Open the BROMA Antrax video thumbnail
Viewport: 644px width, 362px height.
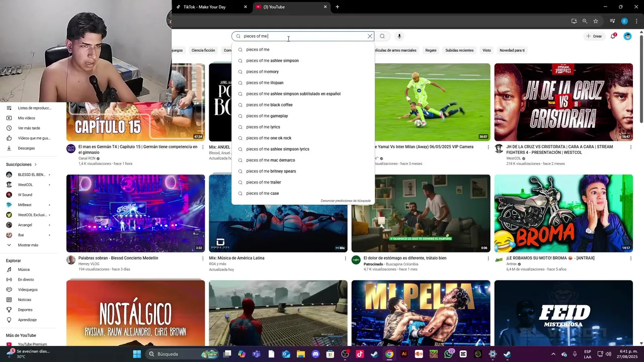point(563,213)
